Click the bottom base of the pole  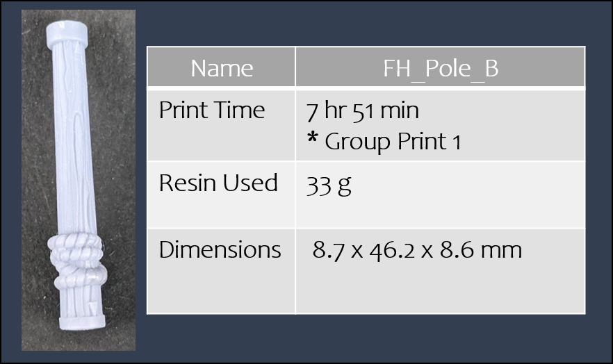(82, 322)
